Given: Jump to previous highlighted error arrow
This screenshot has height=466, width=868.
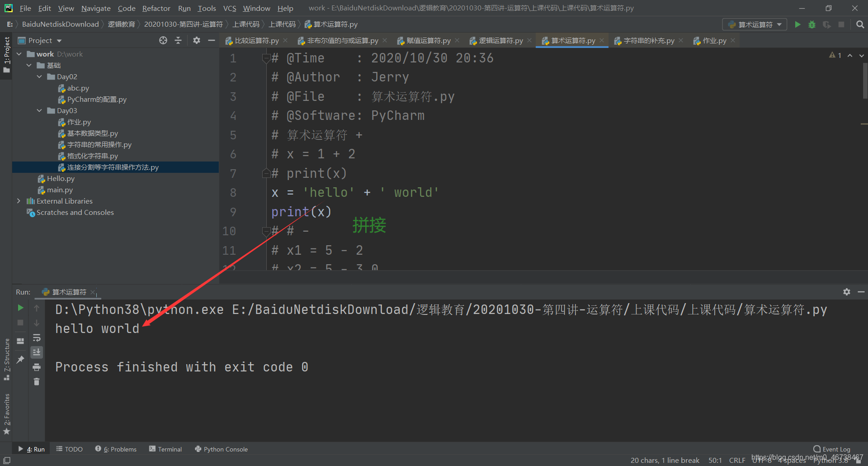Looking at the screenshot, I should [x=850, y=55].
